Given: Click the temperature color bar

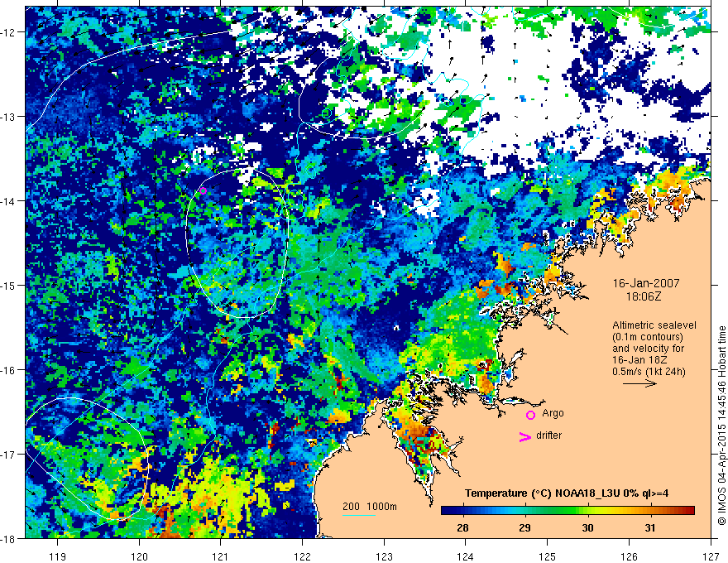Looking at the screenshot, I should click(x=568, y=511).
